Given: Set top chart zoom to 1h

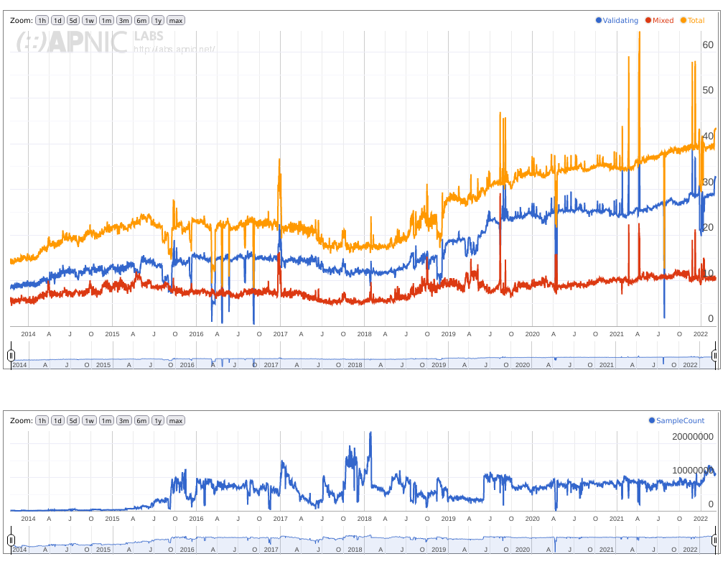Looking at the screenshot, I should [x=42, y=21].
